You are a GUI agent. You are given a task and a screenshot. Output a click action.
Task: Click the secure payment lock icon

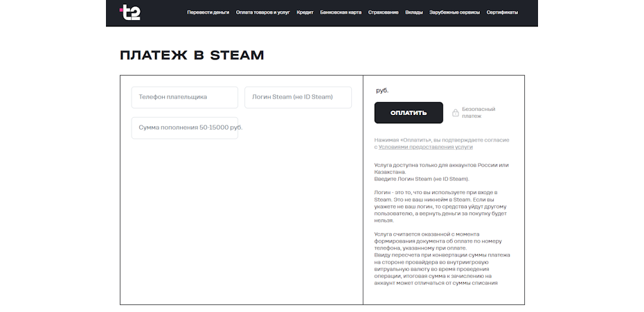click(455, 112)
